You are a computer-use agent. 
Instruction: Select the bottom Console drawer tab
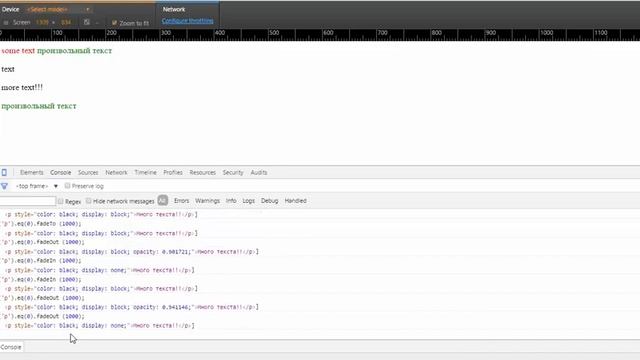click(x=11, y=347)
